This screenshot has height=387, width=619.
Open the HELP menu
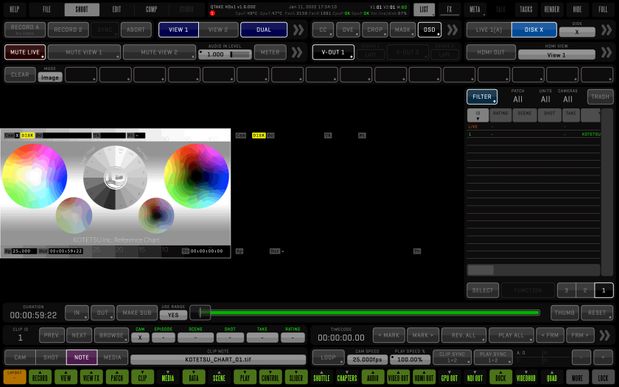[x=14, y=9]
